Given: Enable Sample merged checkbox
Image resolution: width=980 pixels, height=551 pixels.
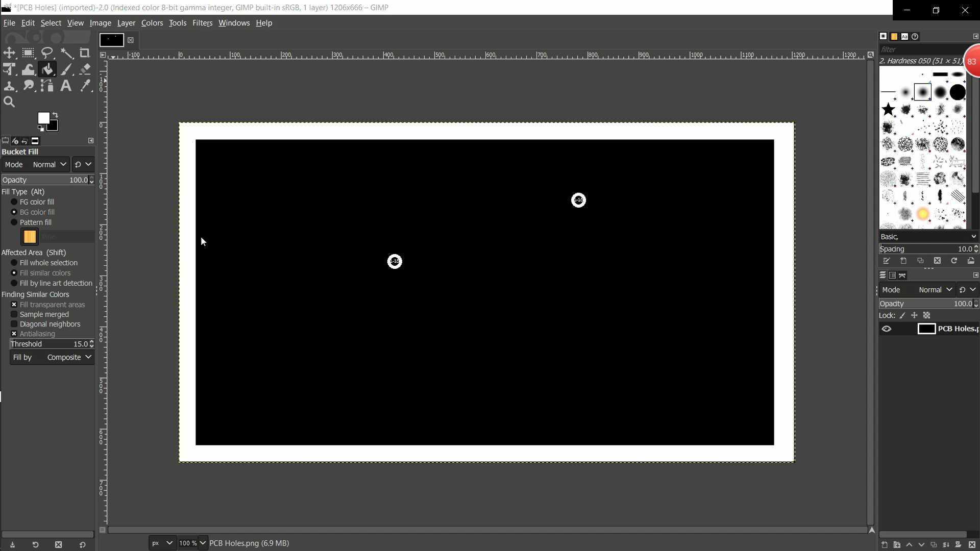Looking at the screenshot, I should click(14, 314).
